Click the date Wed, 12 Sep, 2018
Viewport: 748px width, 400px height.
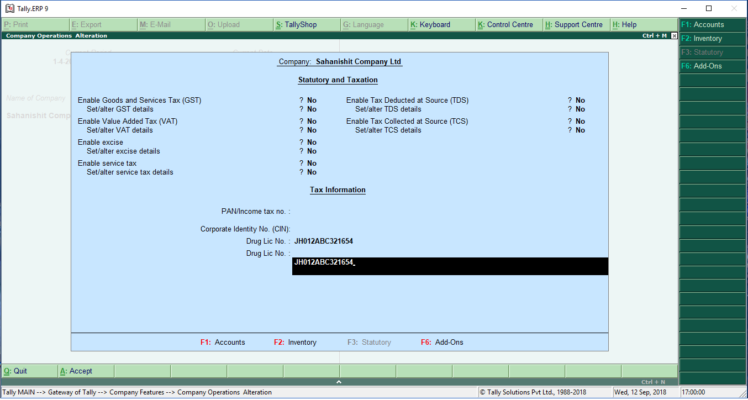(x=640, y=392)
